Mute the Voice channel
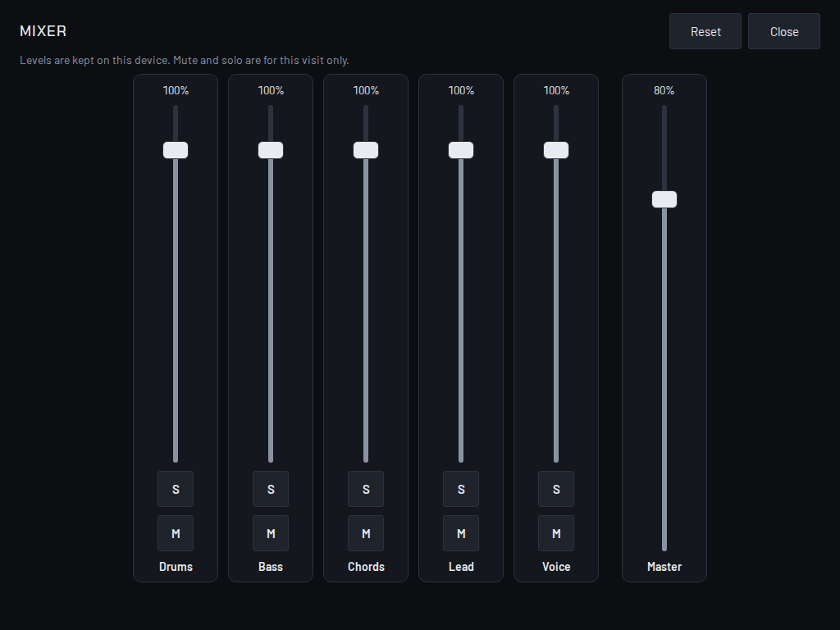 pos(556,533)
